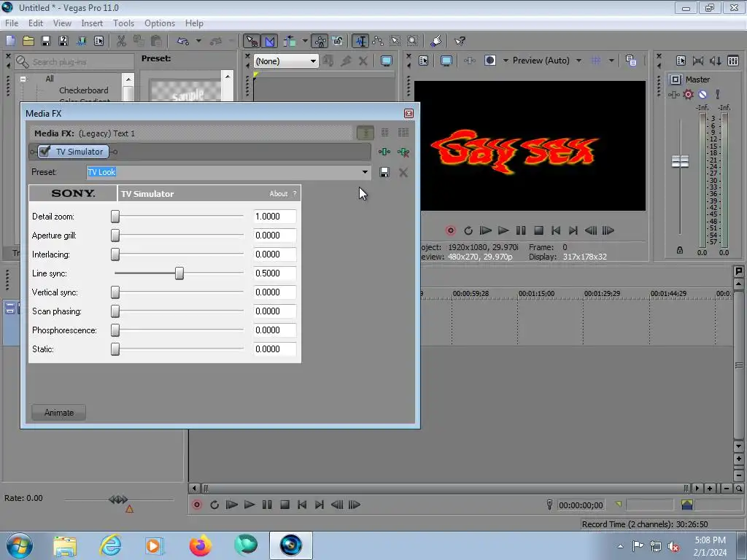Toggle Auto Ripple button
The height and width of the screenshot is (560, 747).
(x=289, y=42)
